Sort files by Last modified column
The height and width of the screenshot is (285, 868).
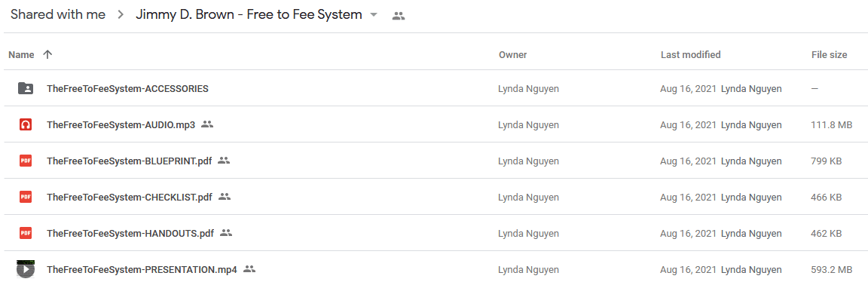[x=690, y=55]
